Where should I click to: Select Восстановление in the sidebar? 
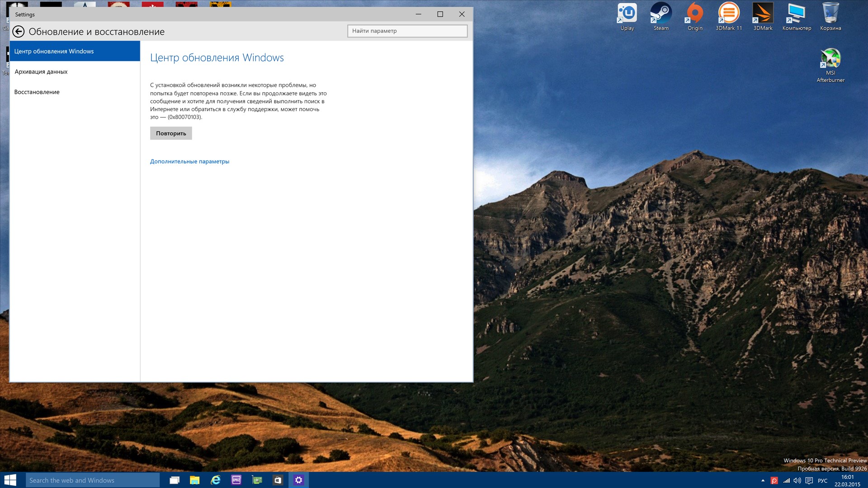click(37, 92)
